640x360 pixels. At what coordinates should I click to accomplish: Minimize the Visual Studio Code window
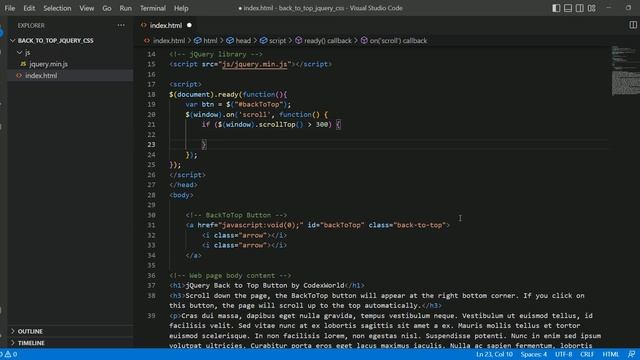[609, 8]
